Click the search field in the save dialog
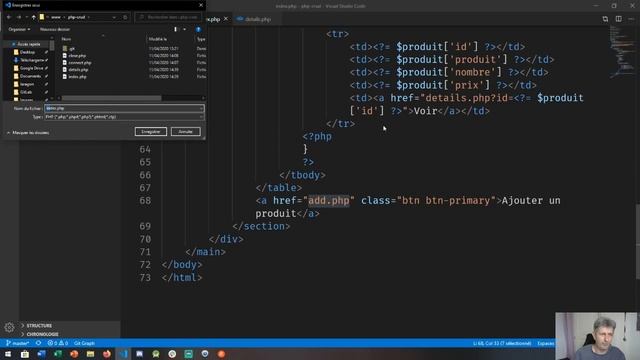This screenshot has width=640, height=360. 168,17
